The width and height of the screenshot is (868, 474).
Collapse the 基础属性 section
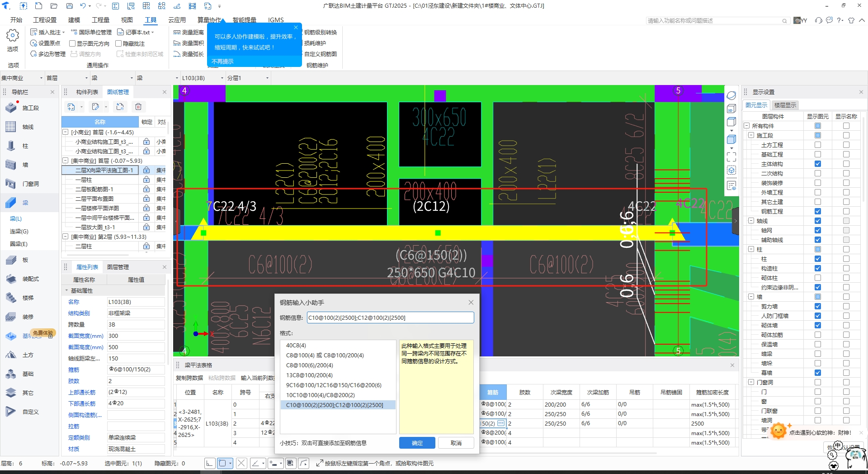pos(66,290)
